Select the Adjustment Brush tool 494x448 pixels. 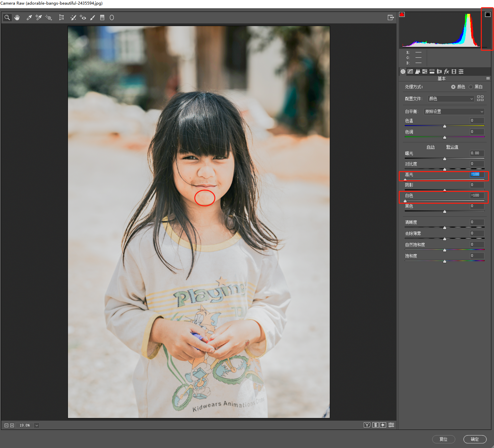[93, 17]
